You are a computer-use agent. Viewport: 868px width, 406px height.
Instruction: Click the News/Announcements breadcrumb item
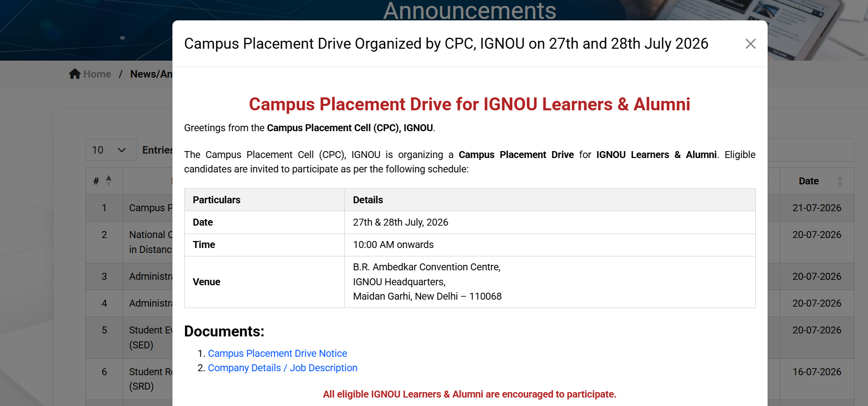[x=151, y=74]
